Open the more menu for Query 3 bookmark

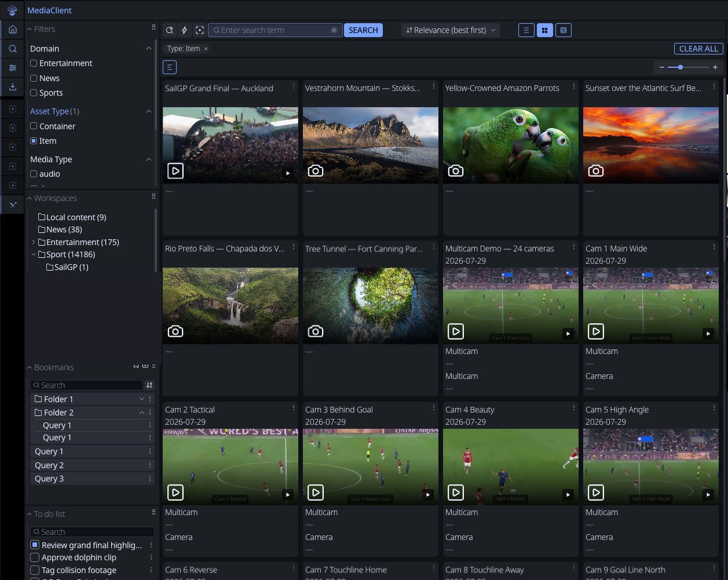[x=150, y=479]
